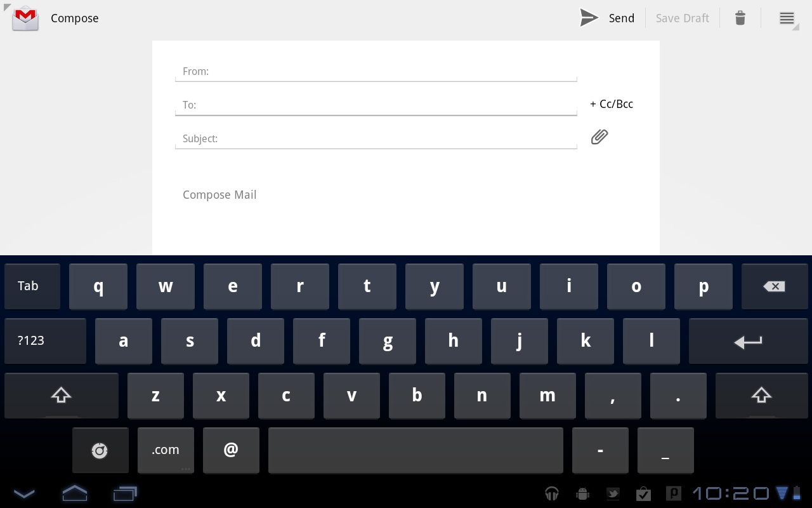Toggle the left Shift key
812x508 pixels.
click(x=61, y=396)
